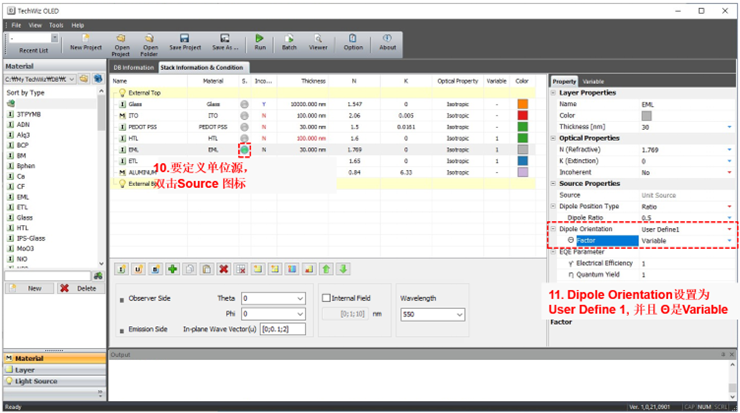Open the Phi dropdown
Viewport: 740px width, 413px height.
300,314
